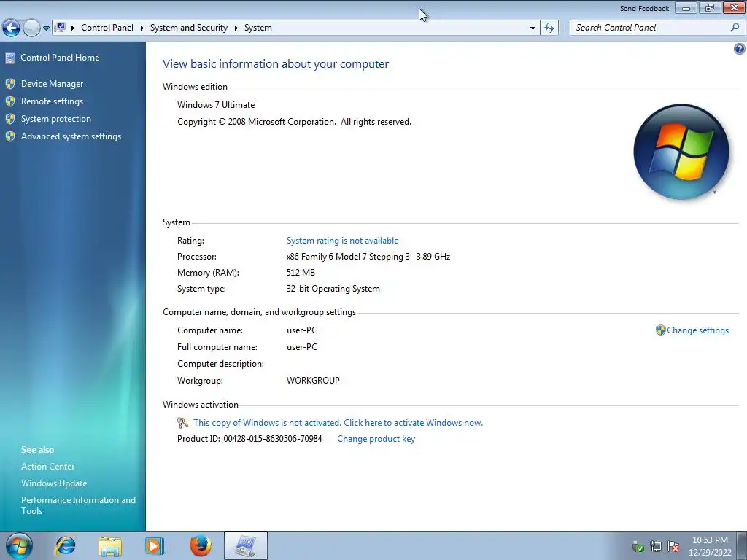Open Action Center flag tray icon
Image resolution: width=747 pixels, height=560 pixels.
click(x=673, y=546)
